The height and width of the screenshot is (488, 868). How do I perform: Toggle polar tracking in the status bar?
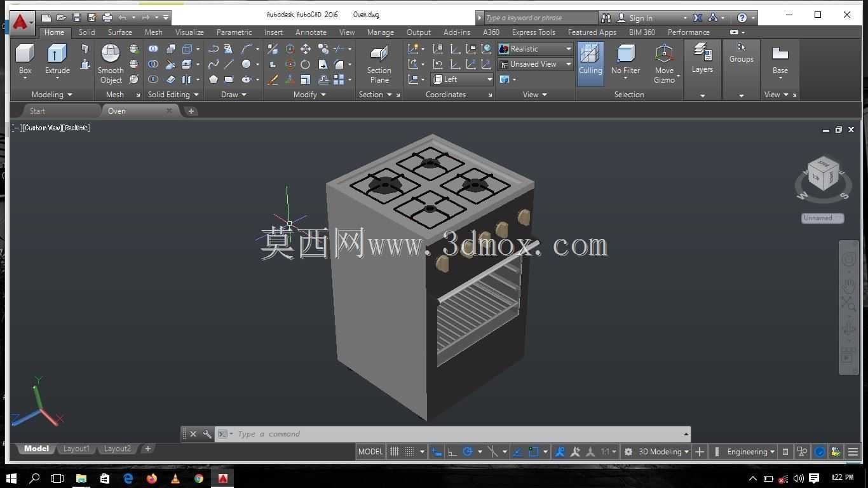468,452
